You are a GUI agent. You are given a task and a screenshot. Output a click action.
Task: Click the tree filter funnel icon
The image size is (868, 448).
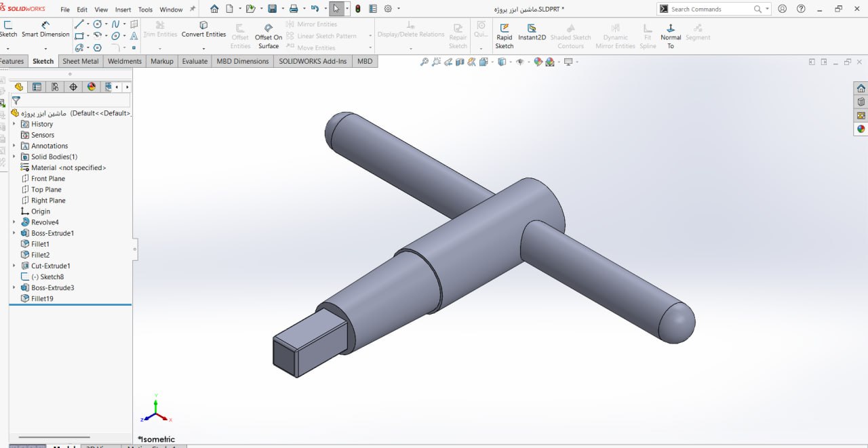click(x=16, y=100)
